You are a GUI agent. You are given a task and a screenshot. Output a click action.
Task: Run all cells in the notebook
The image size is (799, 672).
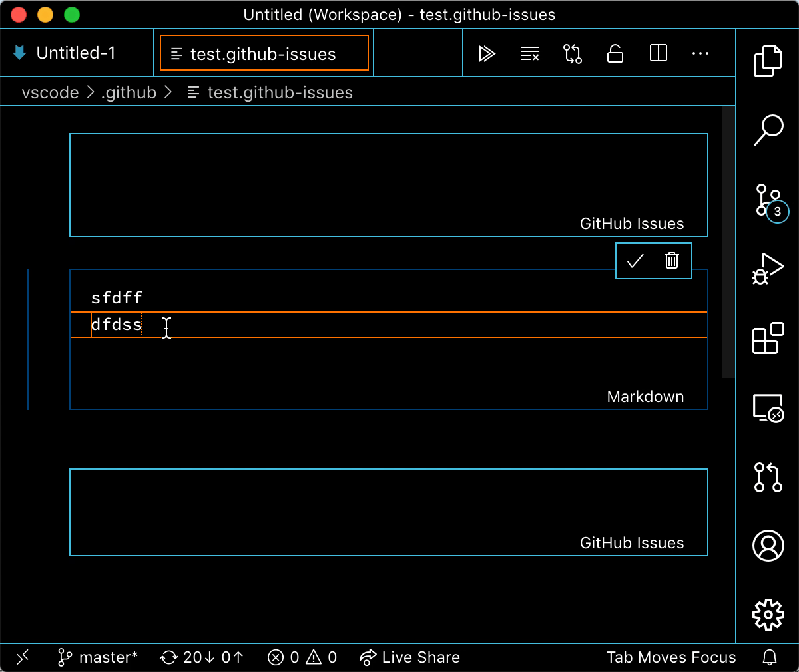click(x=487, y=53)
